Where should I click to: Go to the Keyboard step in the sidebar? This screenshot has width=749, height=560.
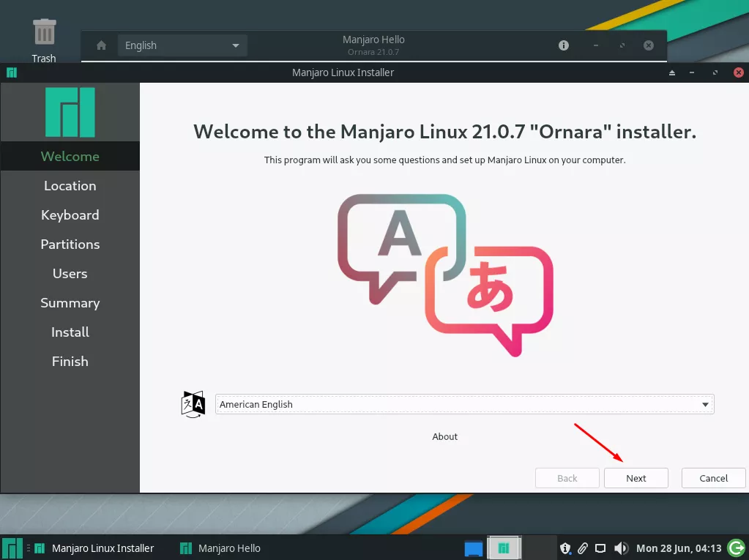point(70,214)
